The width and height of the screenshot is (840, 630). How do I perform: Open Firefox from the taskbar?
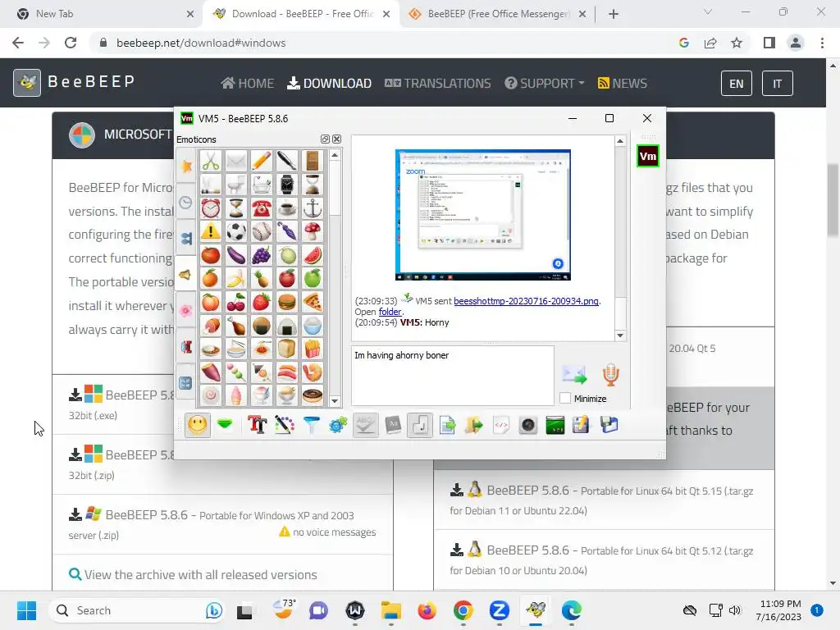point(427,610)
